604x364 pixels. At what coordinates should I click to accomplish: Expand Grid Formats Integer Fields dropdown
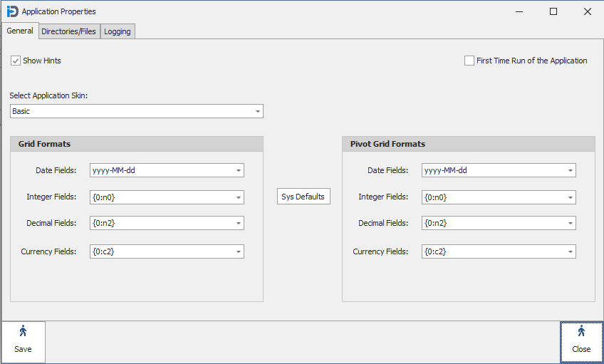[x=238, y=197]
